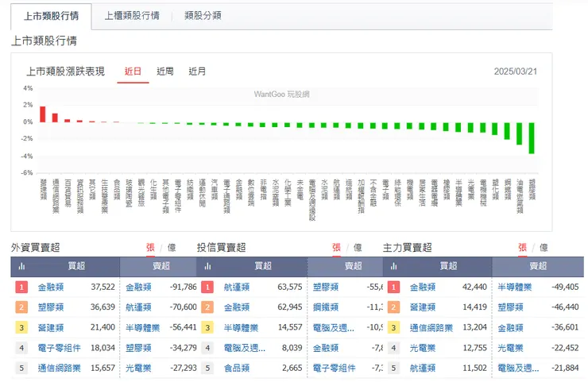
Task: Open 航運類 in 主力 買超 ranking
Action: (x=423, y=368)
